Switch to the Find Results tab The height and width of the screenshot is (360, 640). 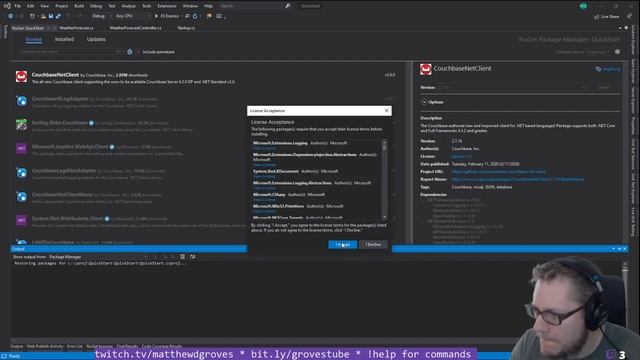[127, 346]
